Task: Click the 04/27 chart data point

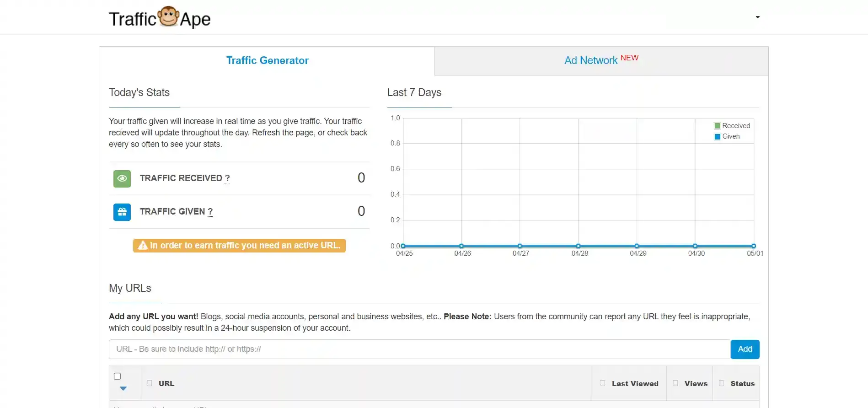Action: click(x=520, y=246)
